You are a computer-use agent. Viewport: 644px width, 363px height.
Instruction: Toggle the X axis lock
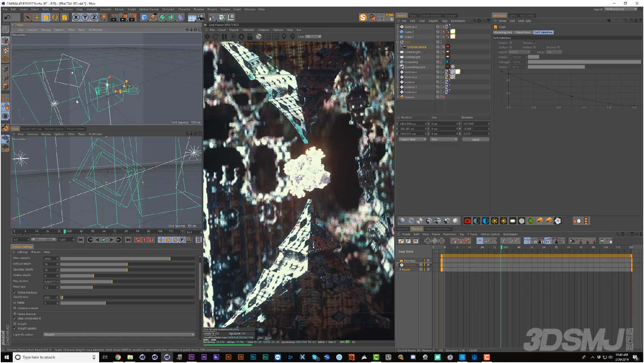(x=76, y=17)
